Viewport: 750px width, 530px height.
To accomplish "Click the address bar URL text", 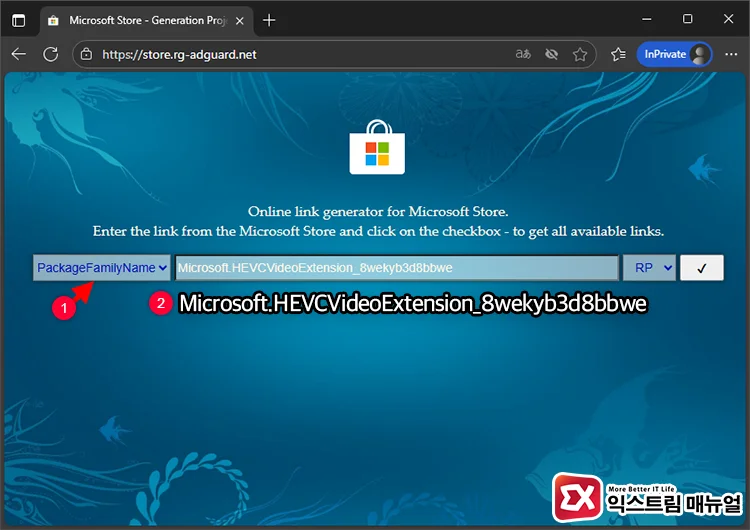I will pos(180,54).
